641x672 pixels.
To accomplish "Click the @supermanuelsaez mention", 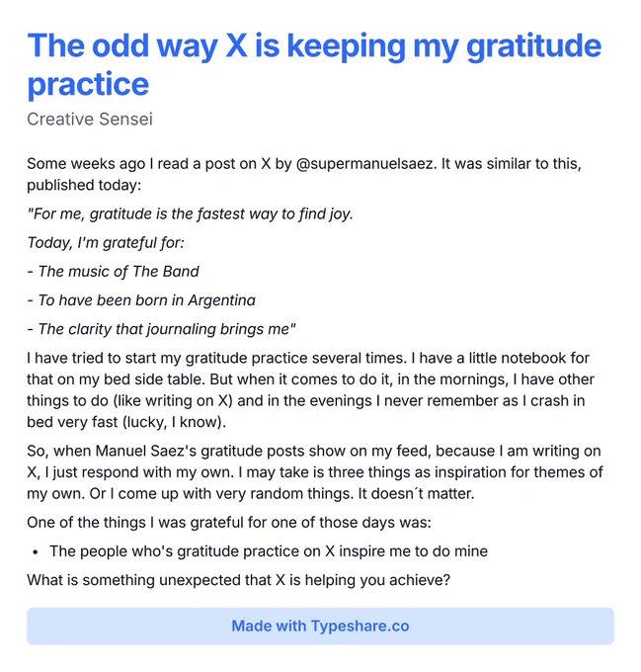I will coord(366,164).
